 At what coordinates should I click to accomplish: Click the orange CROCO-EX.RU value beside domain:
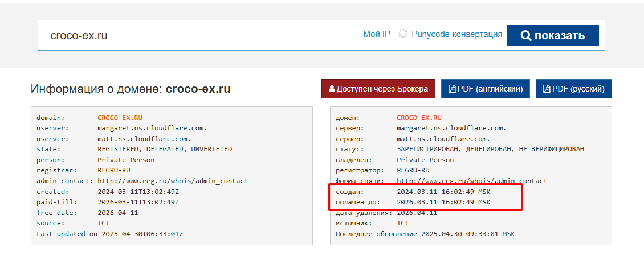(x=120, y=118)
